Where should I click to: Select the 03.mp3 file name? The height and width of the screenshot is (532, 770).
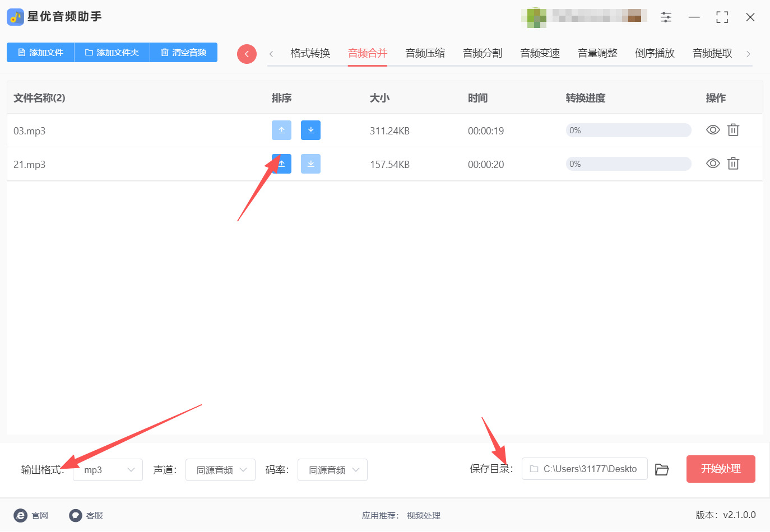(x=30, y=131)
